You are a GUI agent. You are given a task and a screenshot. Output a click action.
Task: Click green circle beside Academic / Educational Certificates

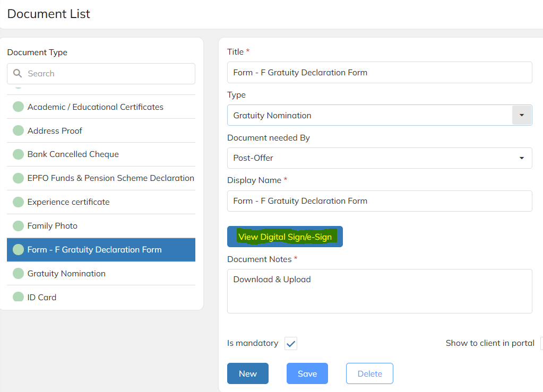[19, 107]
